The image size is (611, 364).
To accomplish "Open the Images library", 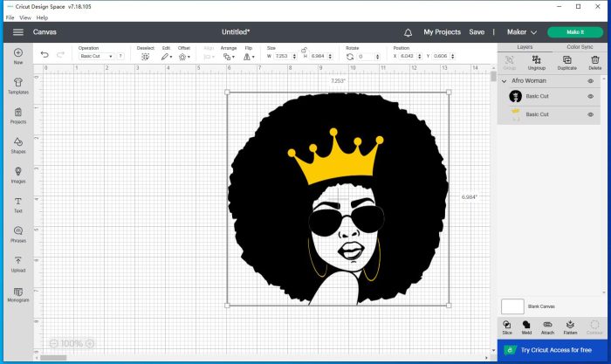I will click(x=18, y=175).
